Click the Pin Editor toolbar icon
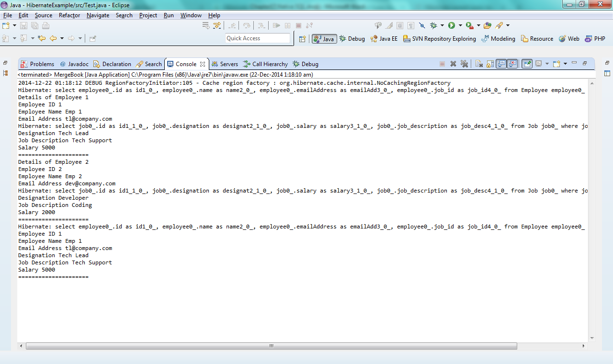Image resolution: width=613 pixels, height=364 pixels. coord(92,38)
